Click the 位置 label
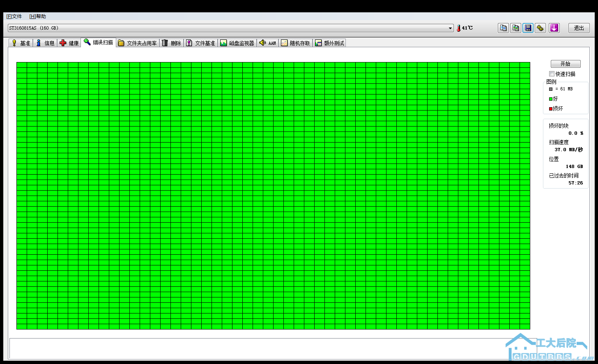 [554, 159]
